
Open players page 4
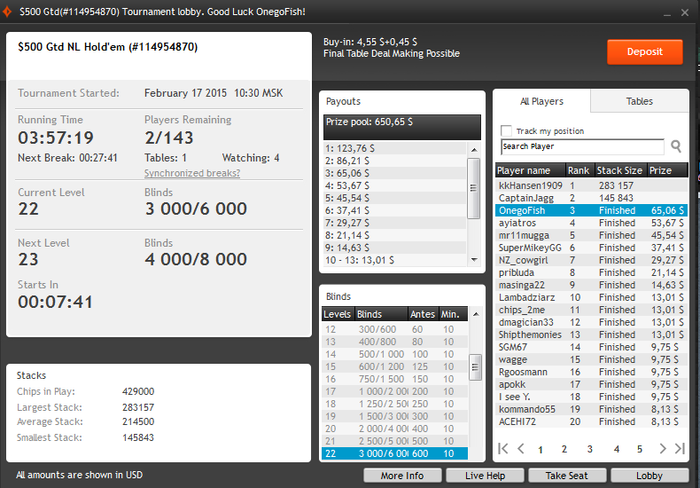pyautogui.click(x=617, y=449)
